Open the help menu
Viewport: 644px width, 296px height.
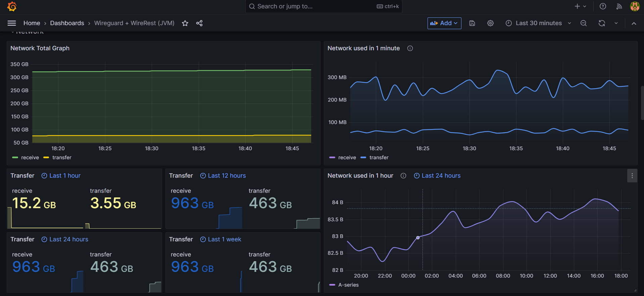pyautogui.click(x=603, y=6)
